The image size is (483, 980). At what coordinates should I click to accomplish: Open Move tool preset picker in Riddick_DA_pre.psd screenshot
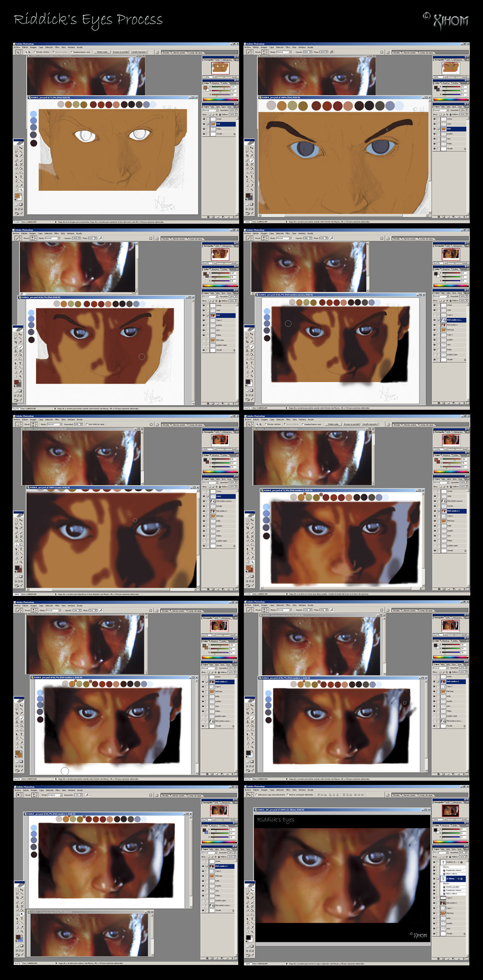(x=251, y=795)
